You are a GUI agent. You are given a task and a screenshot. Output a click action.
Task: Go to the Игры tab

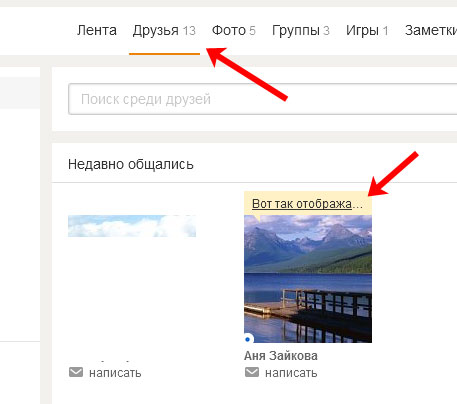pyautogui.click(x=367, y=30)
